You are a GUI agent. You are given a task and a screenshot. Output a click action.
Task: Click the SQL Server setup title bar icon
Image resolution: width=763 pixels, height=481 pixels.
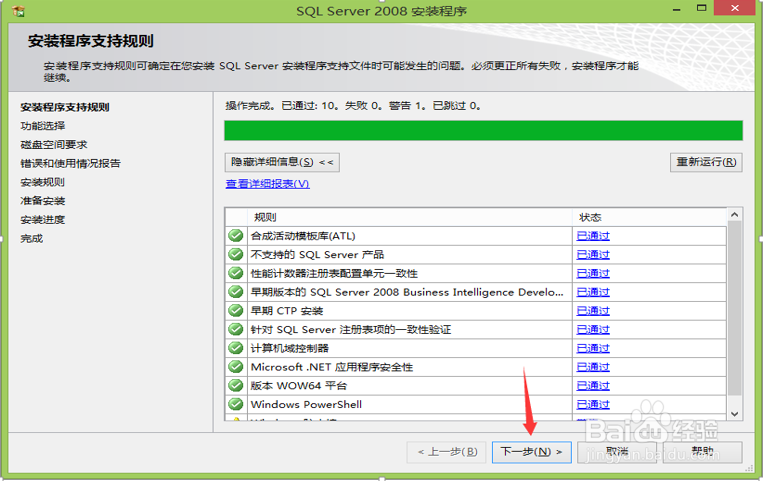(x=18, y=11)
